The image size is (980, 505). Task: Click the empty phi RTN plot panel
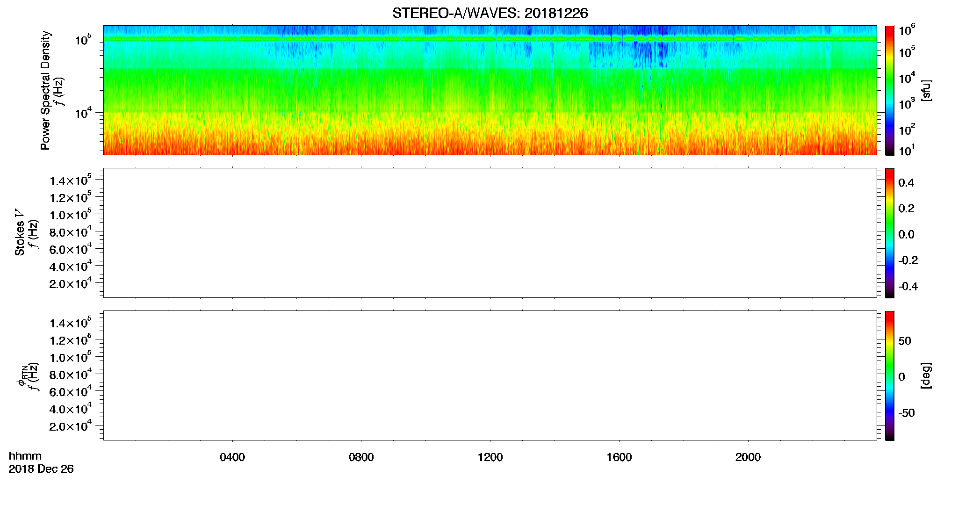[x=490, y=375]
